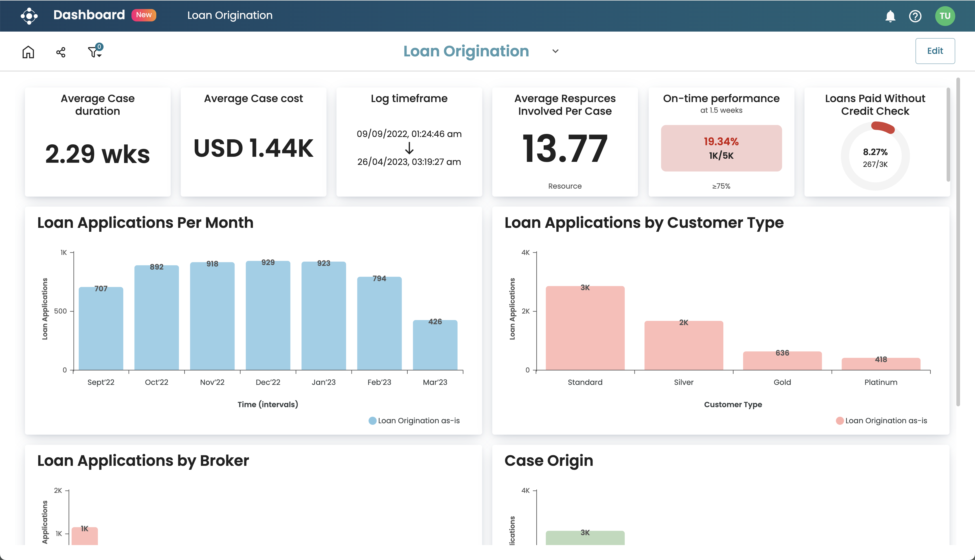
Task: Click the Feb'23 bar labeled 794
Action: point(379,323)
